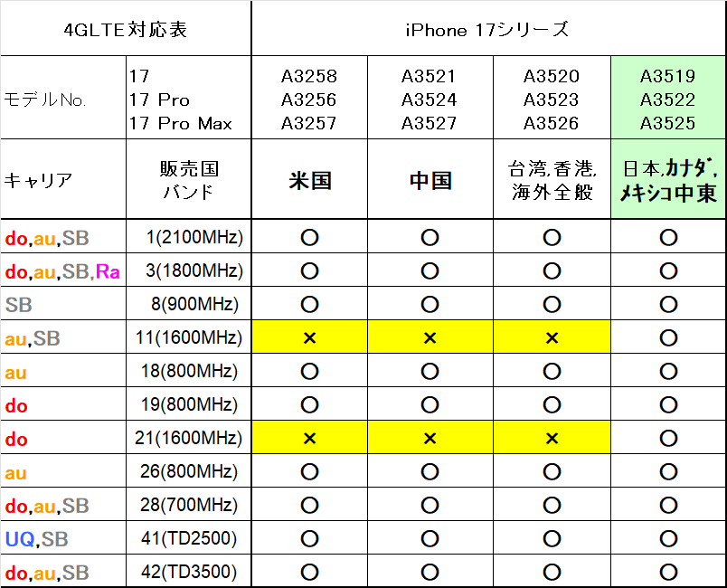Click the do carrier cell for band 19
The height and width of the screenshot is (588, 727).
pyautogui.click(x=63, y=403)
